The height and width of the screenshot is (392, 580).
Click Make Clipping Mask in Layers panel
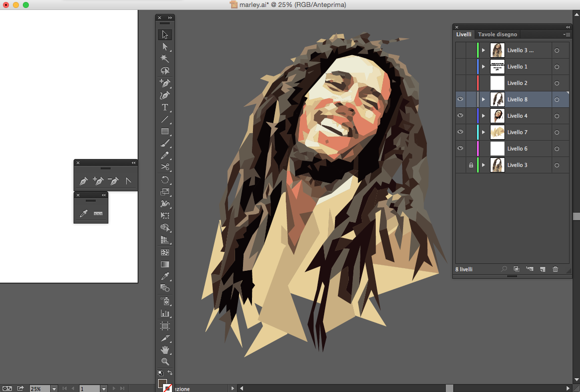516,269
